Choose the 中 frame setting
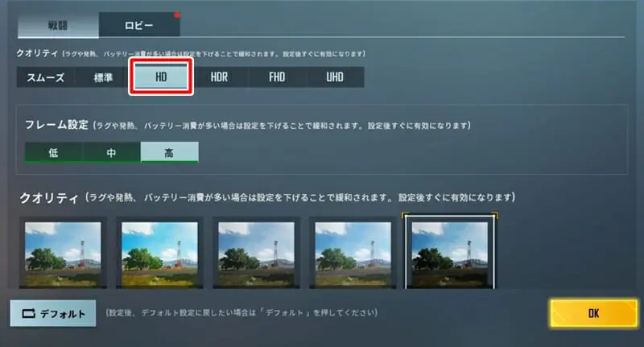 pos(111,152)
